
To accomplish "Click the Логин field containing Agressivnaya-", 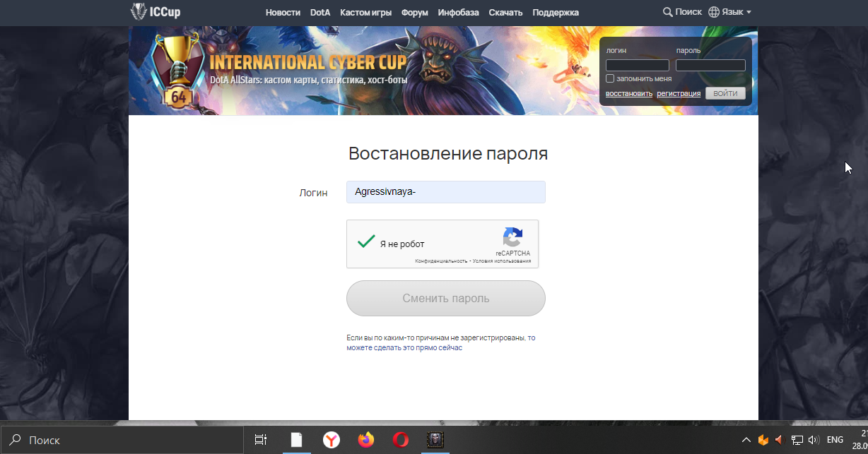I will 446,192.
